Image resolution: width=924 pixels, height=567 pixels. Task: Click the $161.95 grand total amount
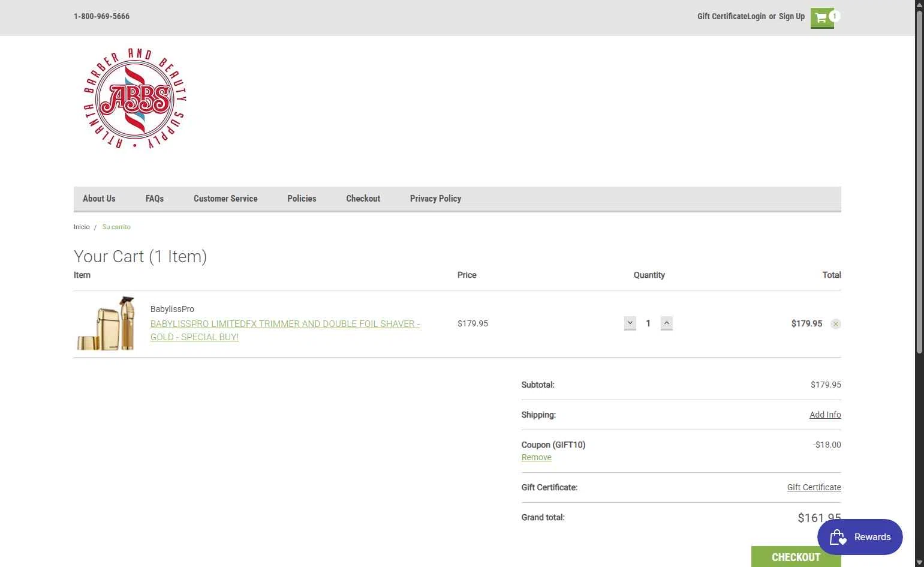[819, 518]
